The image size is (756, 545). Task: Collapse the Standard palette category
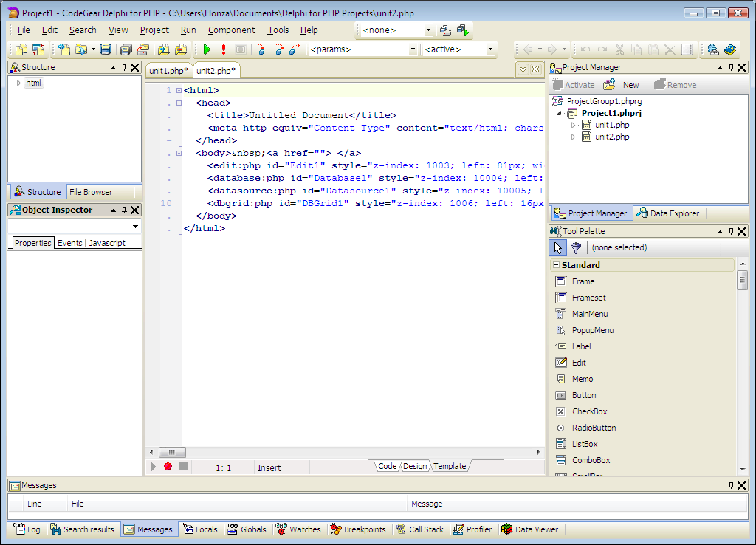pos(555,265)
